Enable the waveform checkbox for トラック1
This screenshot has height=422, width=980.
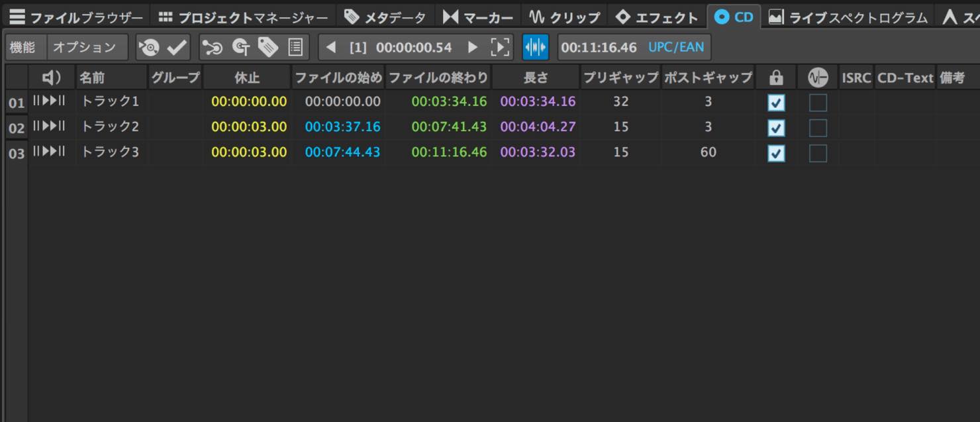point(818,103)
